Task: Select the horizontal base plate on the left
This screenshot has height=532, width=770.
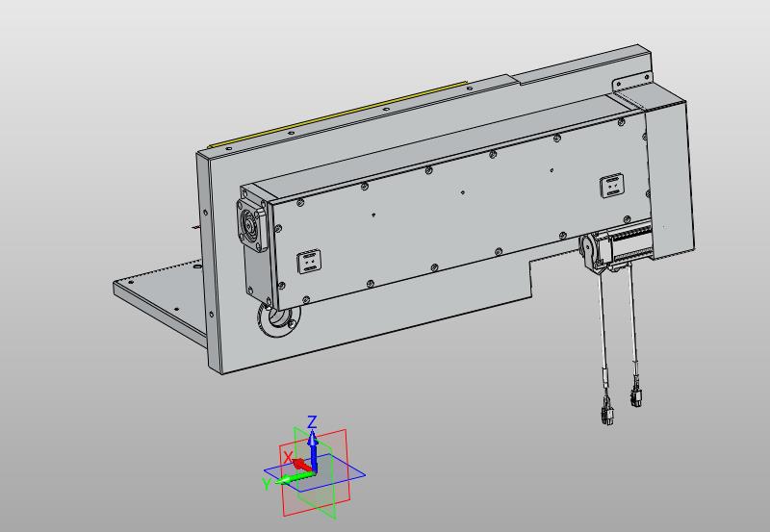Action: pos(162,299)
